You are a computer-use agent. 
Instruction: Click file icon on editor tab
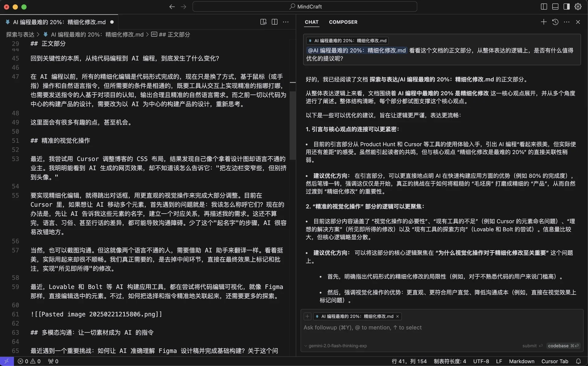click(8, 22)
